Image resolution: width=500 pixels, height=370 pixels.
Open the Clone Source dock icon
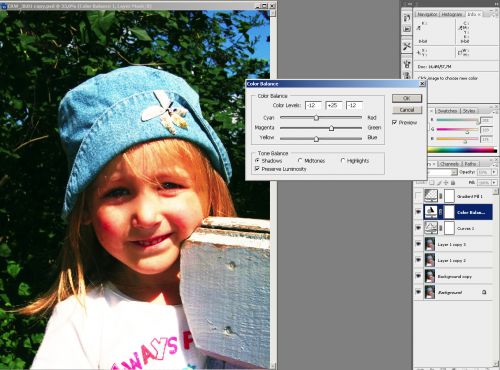coord(407,75)
